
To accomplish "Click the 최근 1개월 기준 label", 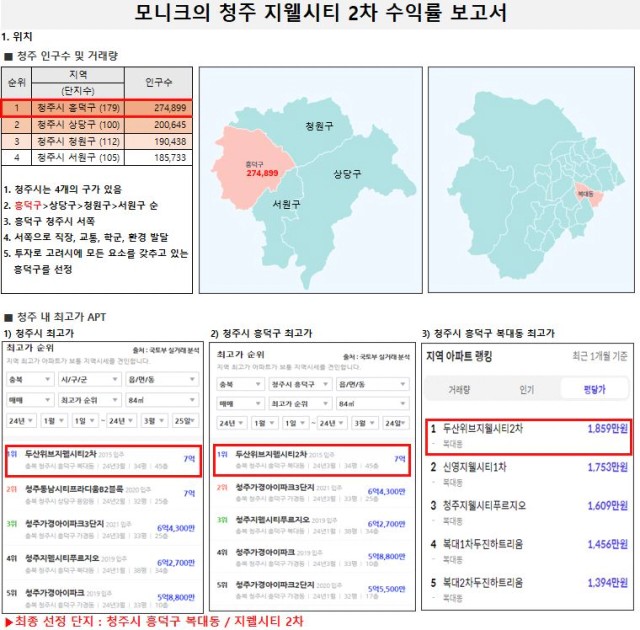I will (x=600, y=356).
